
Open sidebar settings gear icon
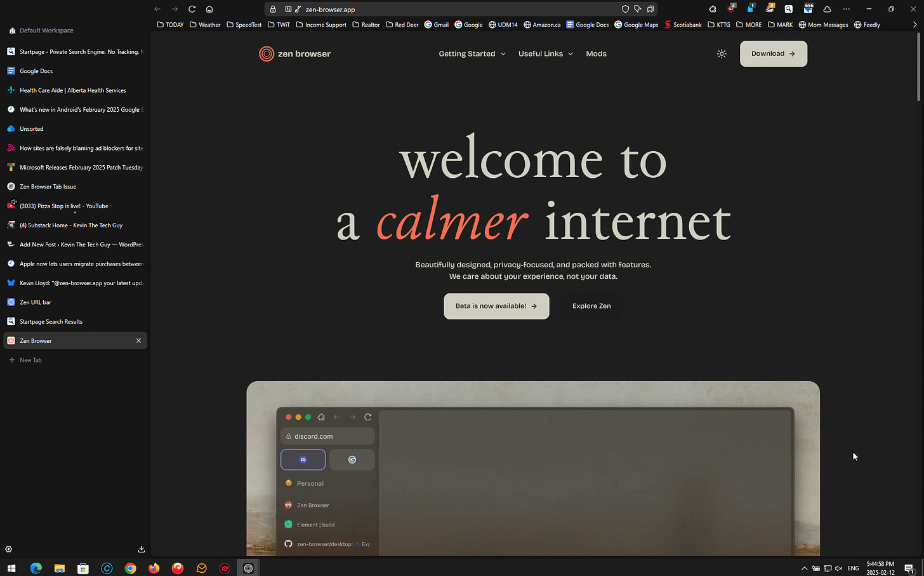point(9,549)
